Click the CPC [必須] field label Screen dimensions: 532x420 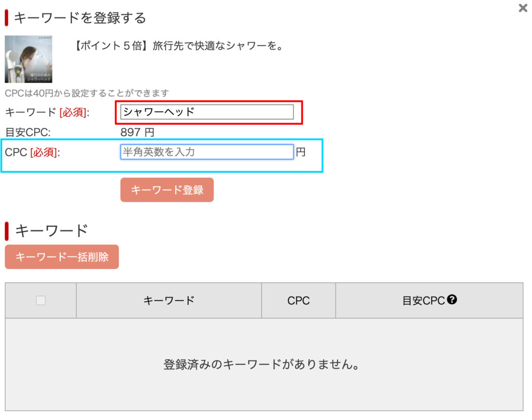pos(33,152)
